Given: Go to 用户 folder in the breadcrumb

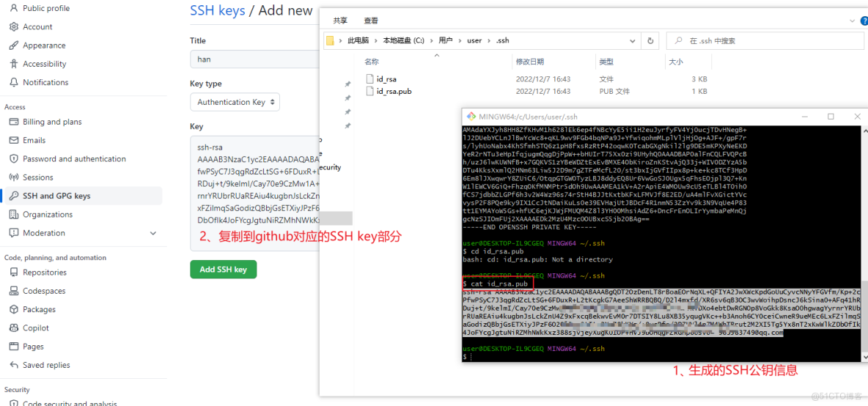Looking at the screenshot, I should click(x=446, y=40).
